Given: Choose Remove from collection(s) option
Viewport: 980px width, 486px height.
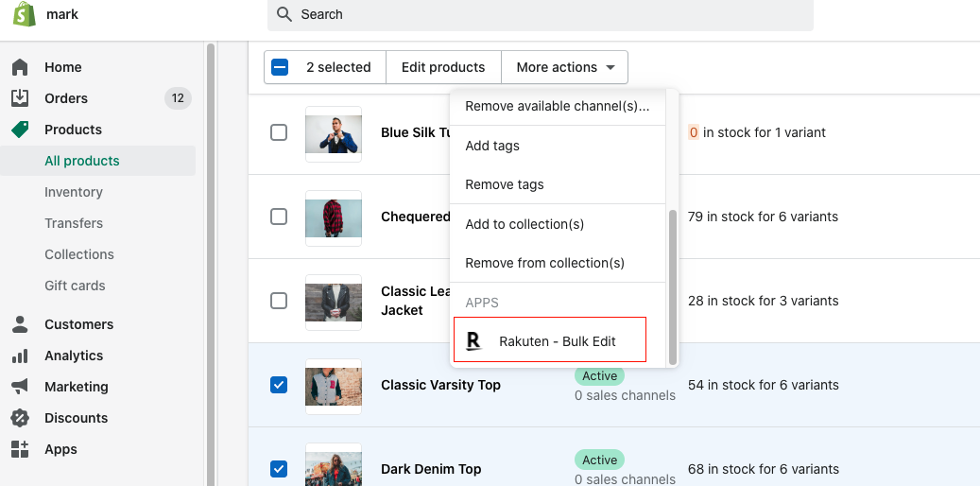Looking at the screenshot, I should tap(558, 263).
